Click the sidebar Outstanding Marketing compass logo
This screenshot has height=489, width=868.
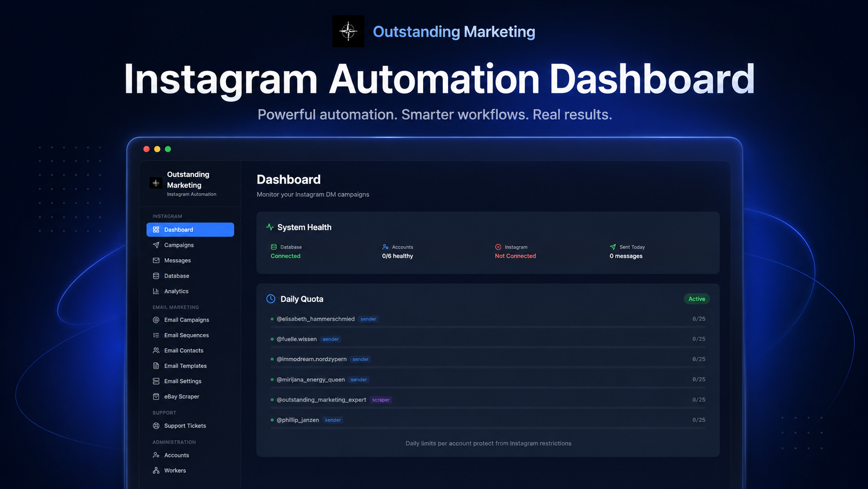(x=156, y=183)
